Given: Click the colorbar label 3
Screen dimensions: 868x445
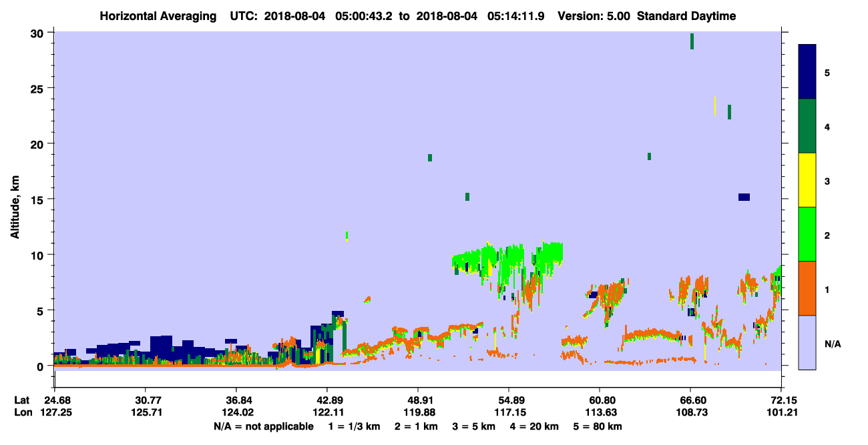Looking at the screenshot, I should coord(827,180).
